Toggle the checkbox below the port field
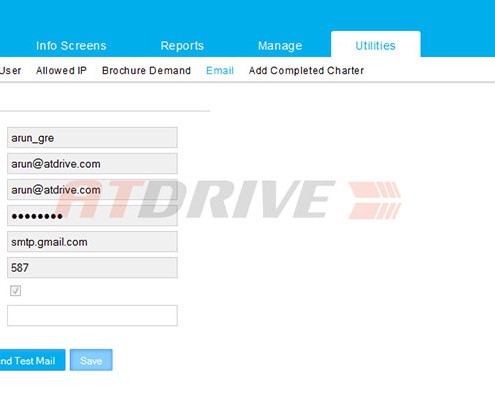Screen dimensions: 495x400 click(x=15, y=291)
